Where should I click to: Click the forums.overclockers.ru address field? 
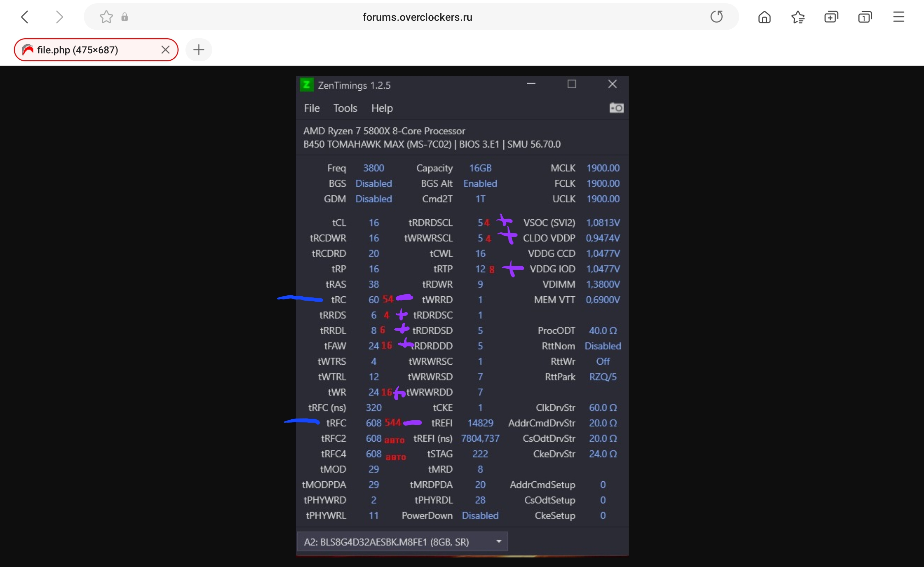416,17
